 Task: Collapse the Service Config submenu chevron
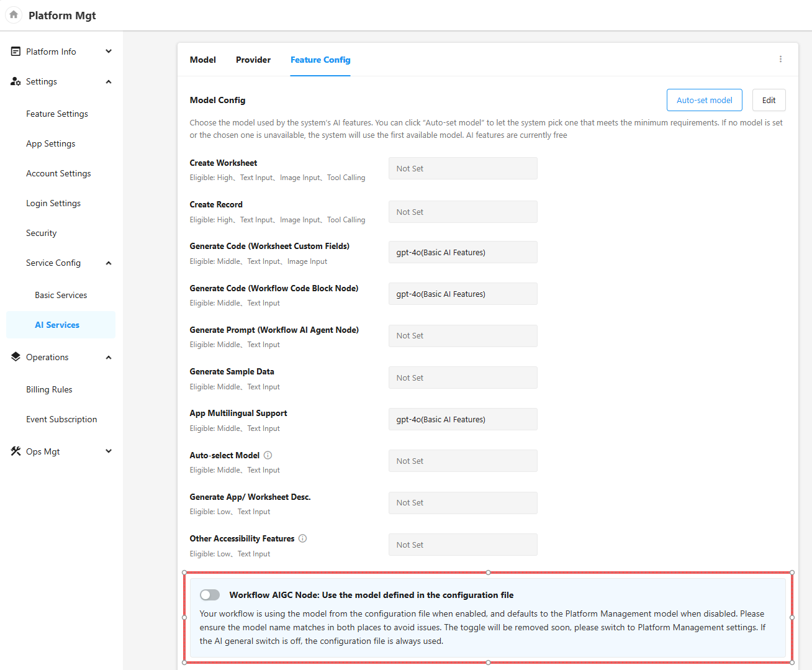coord(109,263)
